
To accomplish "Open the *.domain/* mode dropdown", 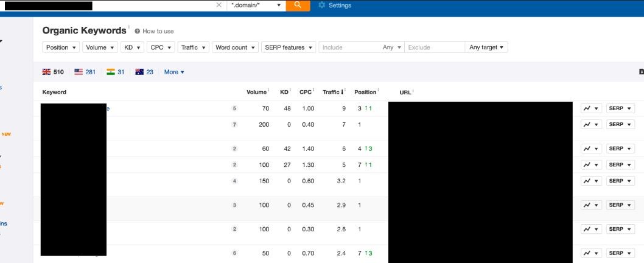I will pyautogui.click(x=256, y=5).
